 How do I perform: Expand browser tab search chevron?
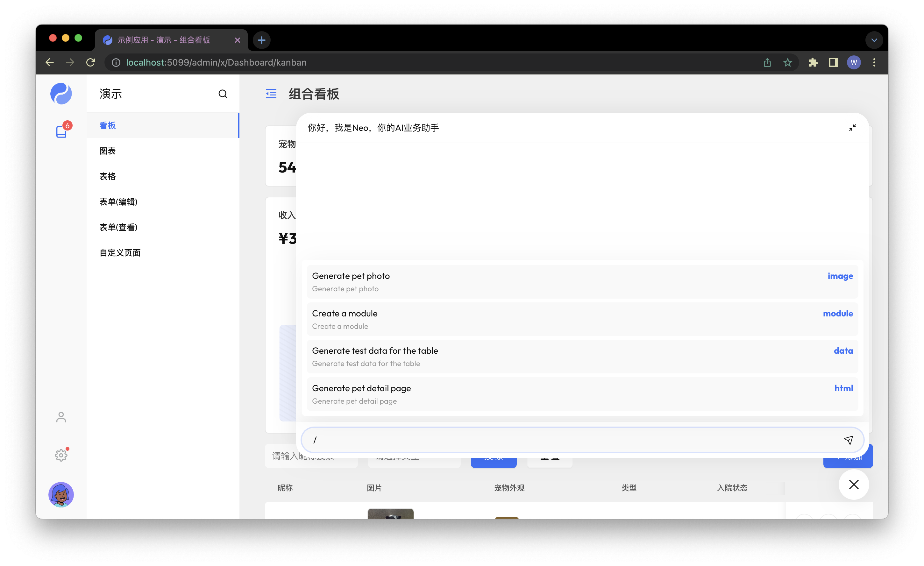tap(874, 40)
